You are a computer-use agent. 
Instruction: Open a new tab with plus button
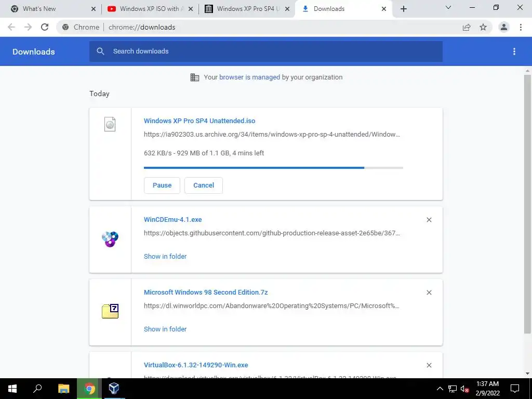(x=403, y=9)
